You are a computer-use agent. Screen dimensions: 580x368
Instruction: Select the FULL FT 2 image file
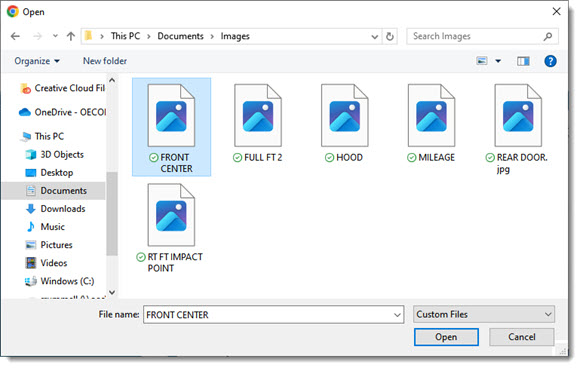pyautogui.click(x=258, y=124)
